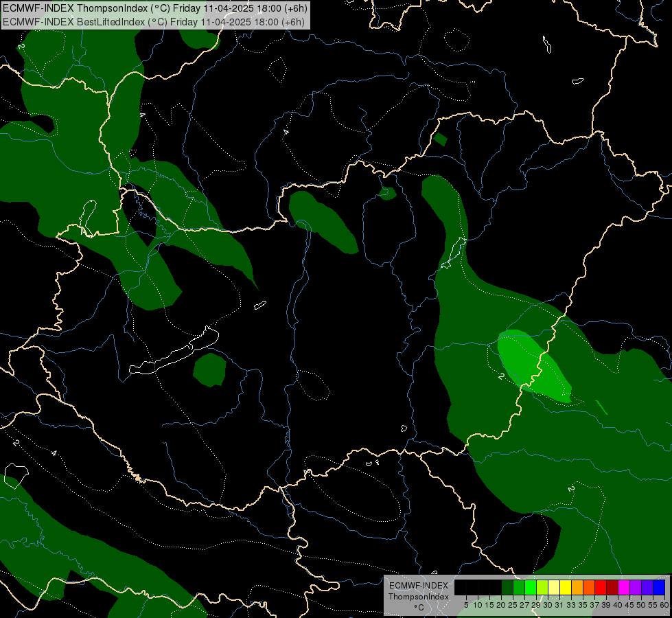The height and width of the screenshot is (618, 672).
Task: Select the pale yellow legend swatch (30–31)
Action: pyautogui.click(x=554, y=587)
